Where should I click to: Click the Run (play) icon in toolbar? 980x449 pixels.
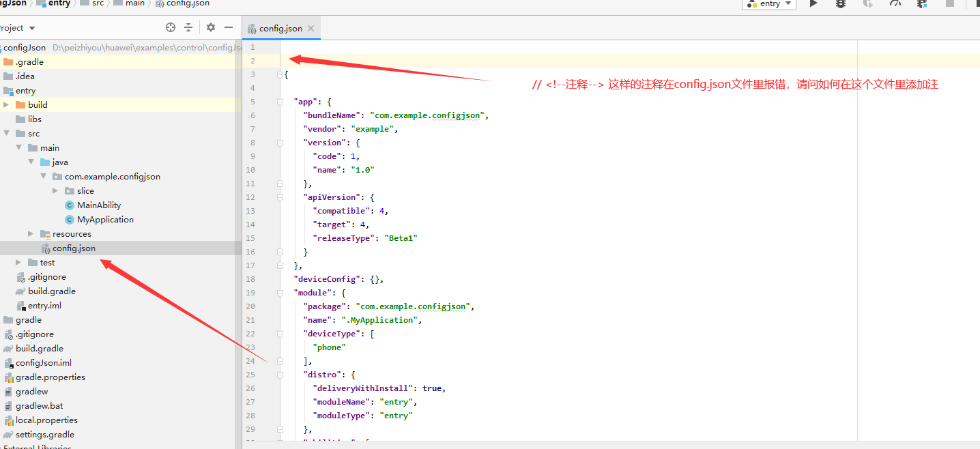(x=813, y=3)
